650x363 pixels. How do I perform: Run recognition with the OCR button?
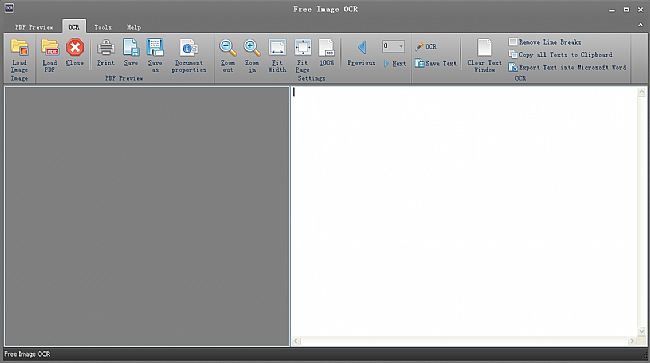pyautogui.click(x=426, y=47)
